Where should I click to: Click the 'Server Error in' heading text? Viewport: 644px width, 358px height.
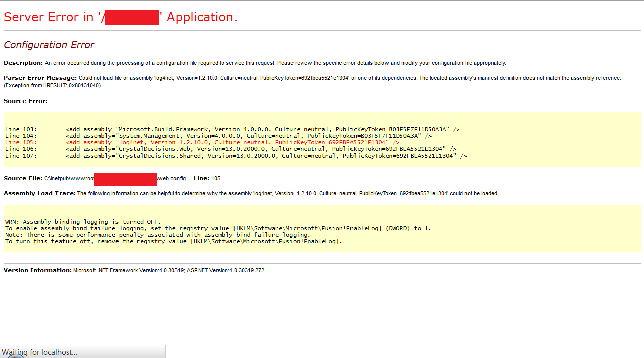point(48,17)
